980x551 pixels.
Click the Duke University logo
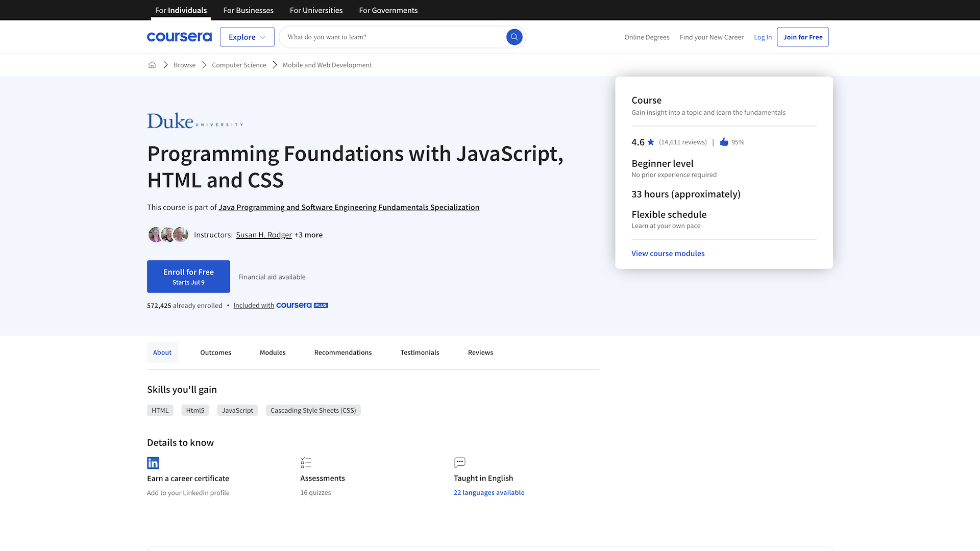(195, 121)
